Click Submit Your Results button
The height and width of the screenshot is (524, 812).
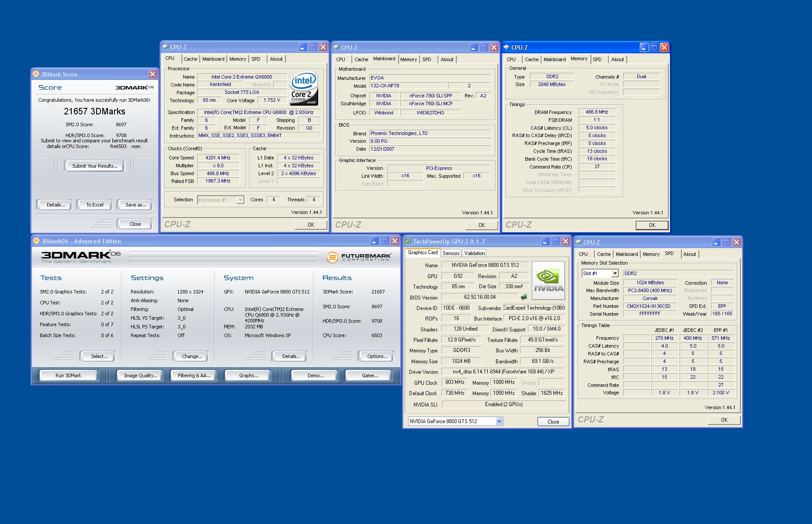94,166
